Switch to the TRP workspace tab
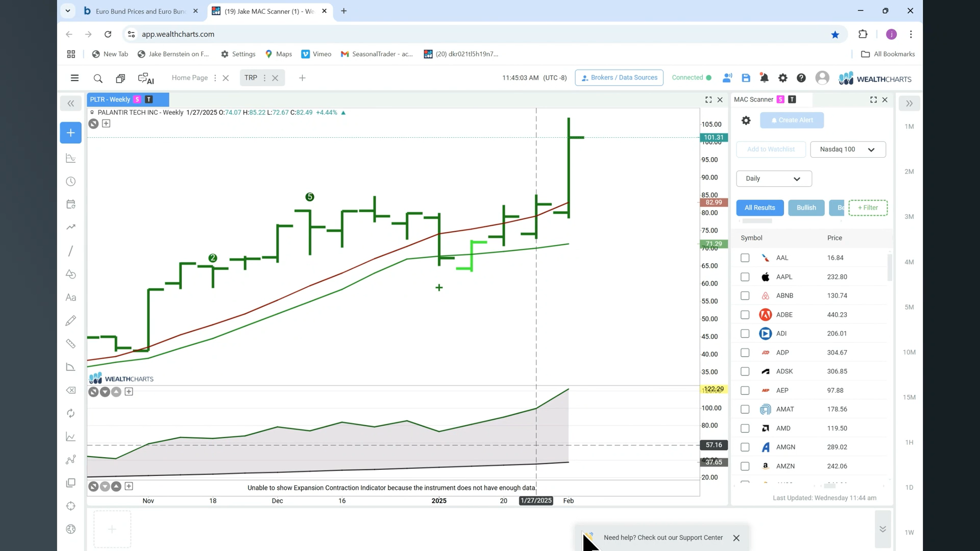 click(x=251, y=78)
